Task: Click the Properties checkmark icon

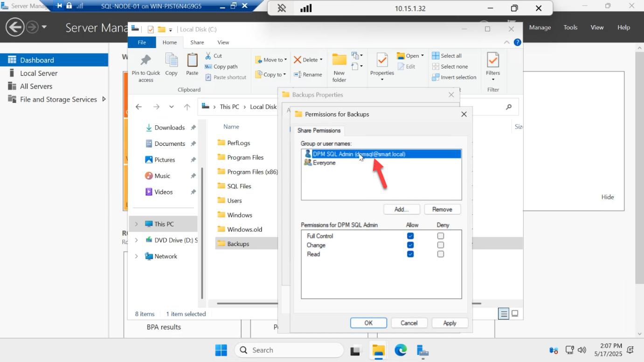Action: (x=382, y=60)
